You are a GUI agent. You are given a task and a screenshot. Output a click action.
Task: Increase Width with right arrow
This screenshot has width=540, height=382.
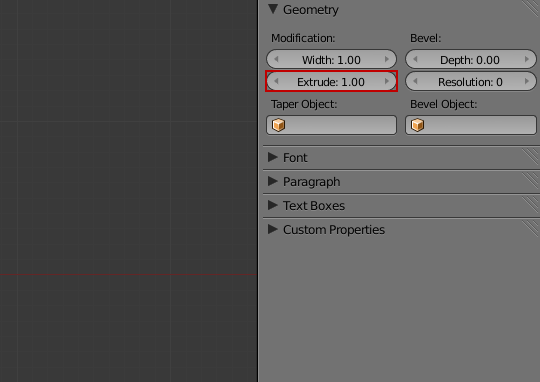(387, 59)
